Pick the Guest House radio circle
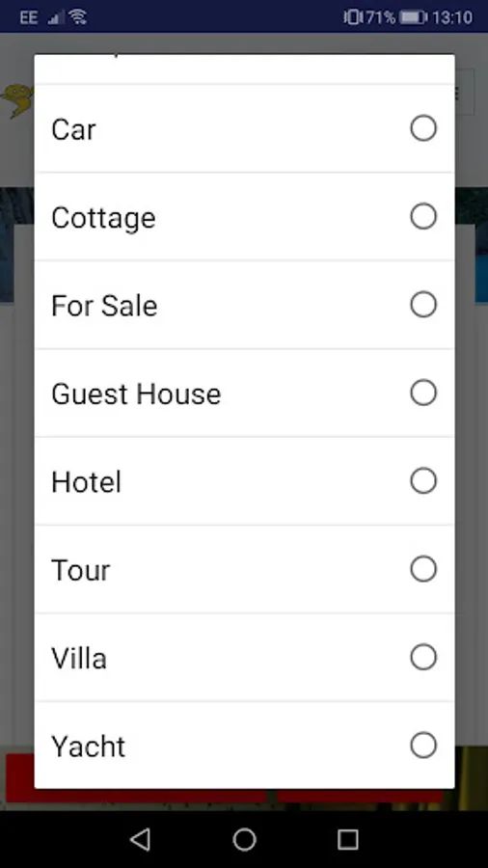 tap(423, 393)
